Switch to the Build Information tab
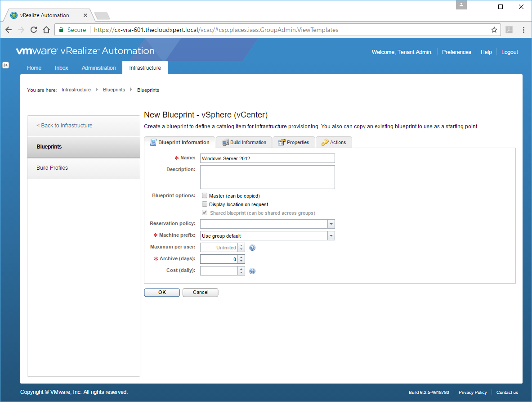The height and width of the screenshot is (402, 532). (244, 142)
